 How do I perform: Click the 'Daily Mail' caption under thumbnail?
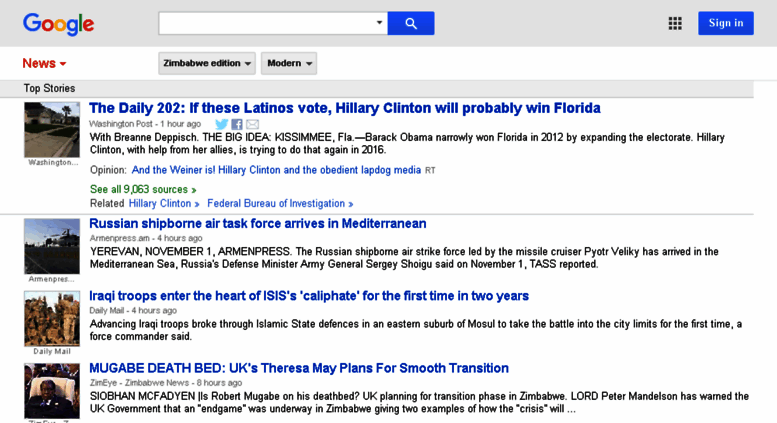click(x=52, y=351)
